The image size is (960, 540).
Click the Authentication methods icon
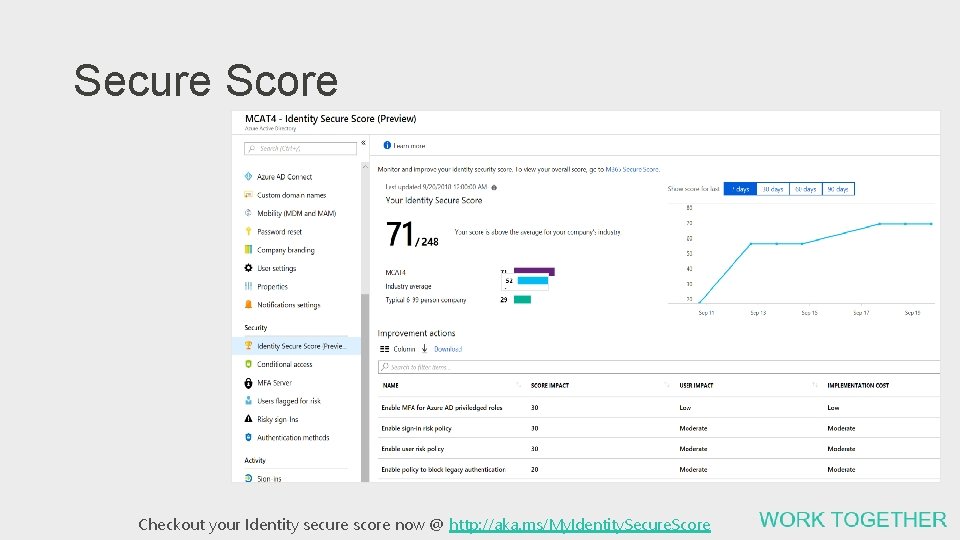coord(248,437)
